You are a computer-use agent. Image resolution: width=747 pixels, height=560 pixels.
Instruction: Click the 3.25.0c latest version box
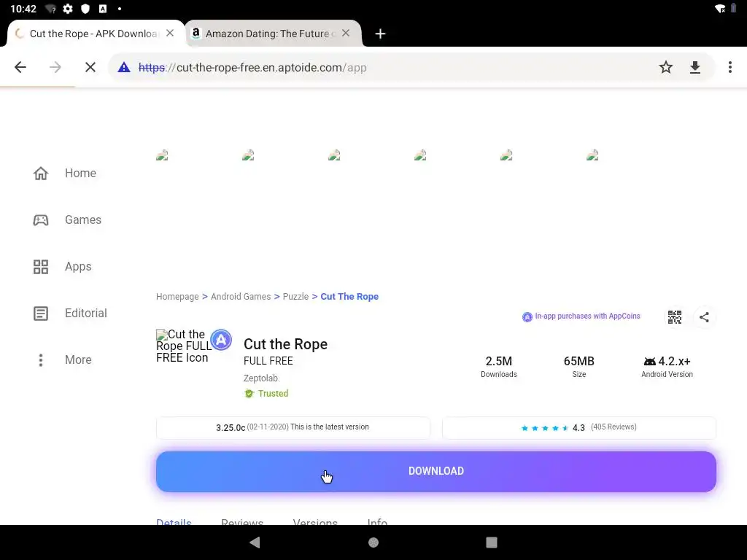click(293, 427)
